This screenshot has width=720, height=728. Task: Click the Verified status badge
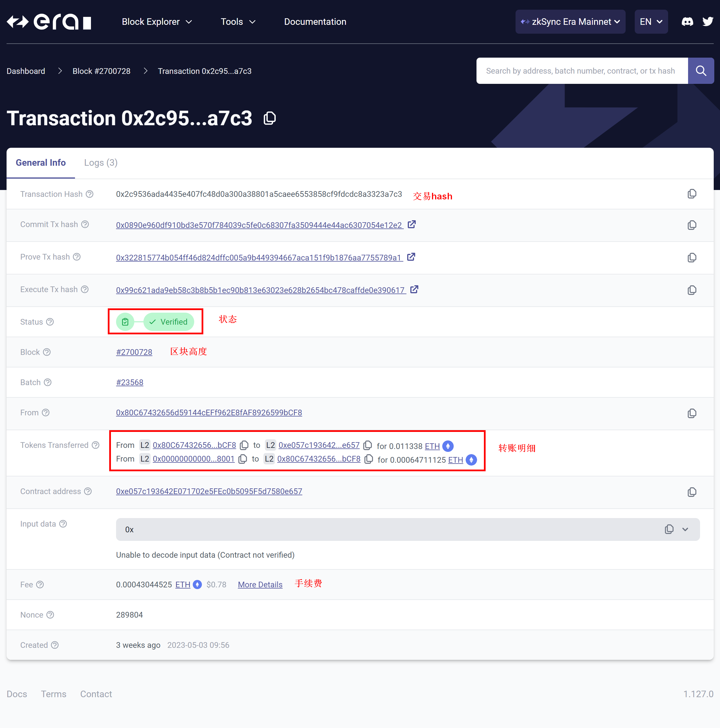[x=169, y=322]
